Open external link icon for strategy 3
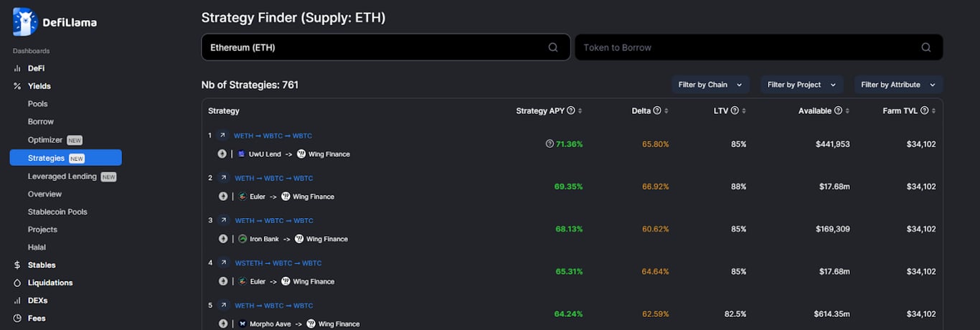The image size is (980, 330). (x=223, y=220)
